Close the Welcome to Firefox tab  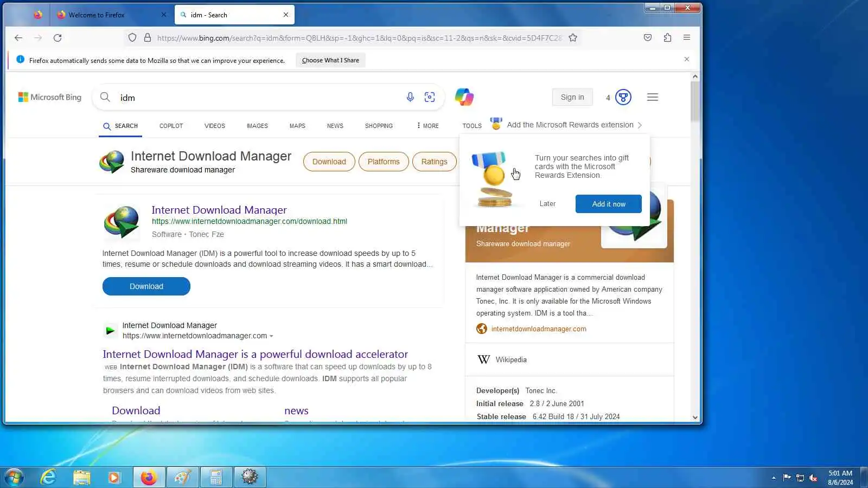[164, 15]
